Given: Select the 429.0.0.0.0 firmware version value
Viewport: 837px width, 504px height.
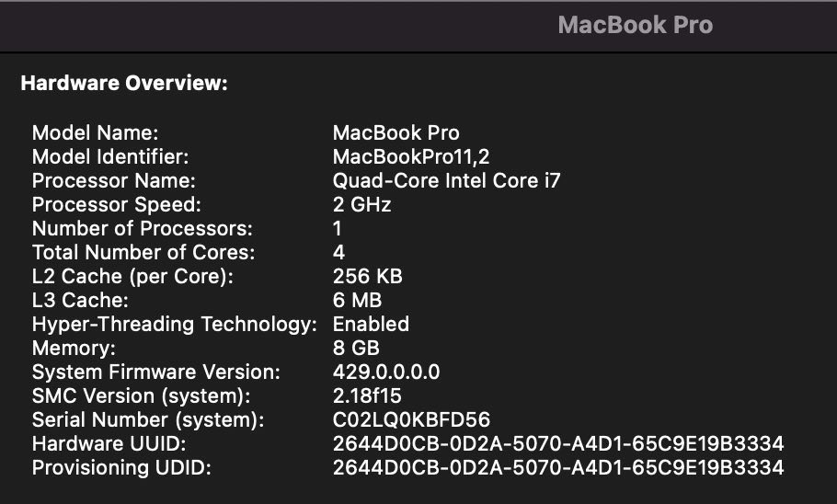Looking at the screenshot, I should pos(386,372).
